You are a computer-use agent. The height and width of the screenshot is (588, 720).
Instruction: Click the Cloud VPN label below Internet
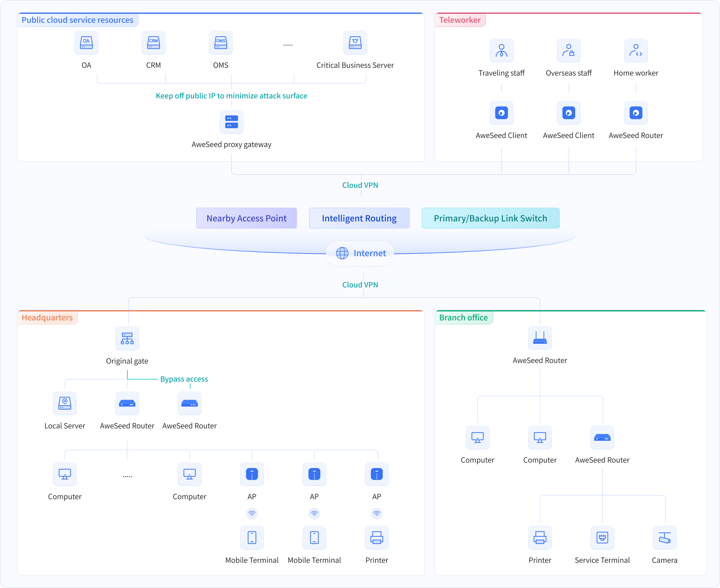coord(360,285)
